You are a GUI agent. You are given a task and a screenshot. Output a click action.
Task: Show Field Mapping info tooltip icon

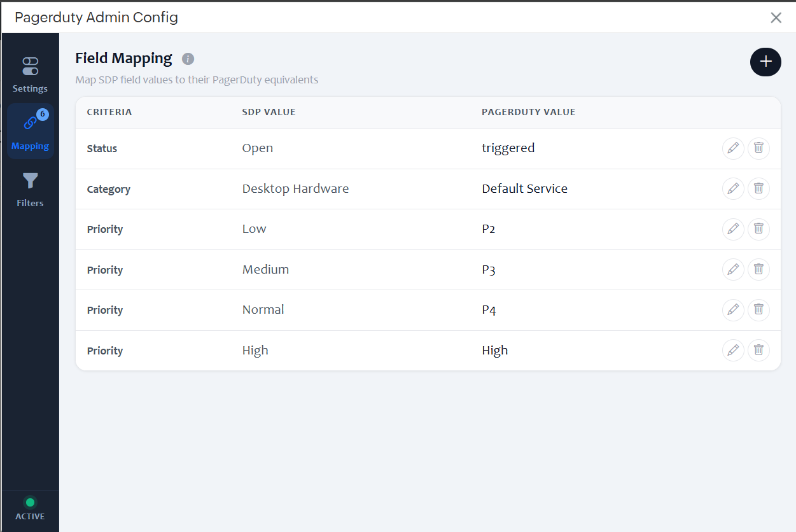click(188, 59)
